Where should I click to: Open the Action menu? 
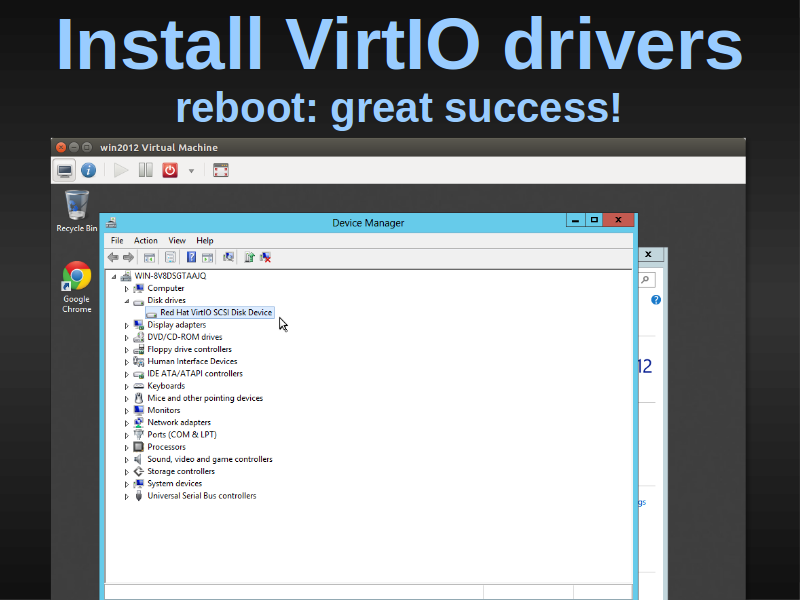[x=145, y=240]
